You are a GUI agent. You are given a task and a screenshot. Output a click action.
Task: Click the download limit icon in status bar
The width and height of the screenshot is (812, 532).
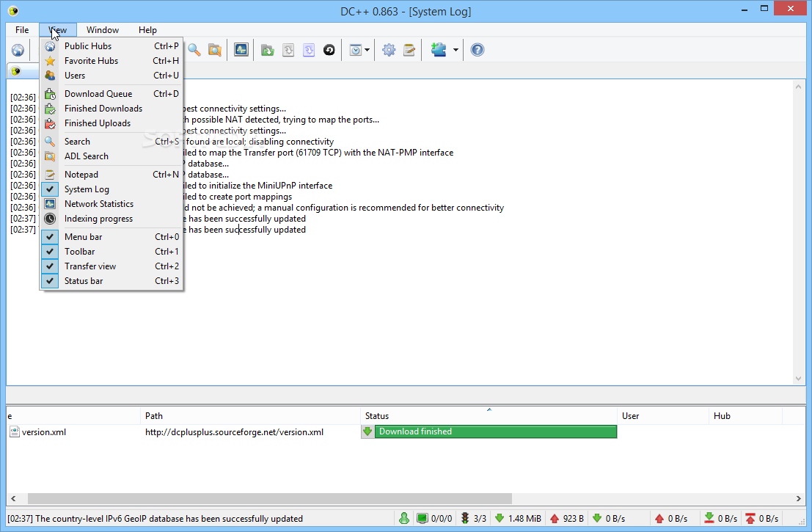pyautogui.click(x=709, y=518)
